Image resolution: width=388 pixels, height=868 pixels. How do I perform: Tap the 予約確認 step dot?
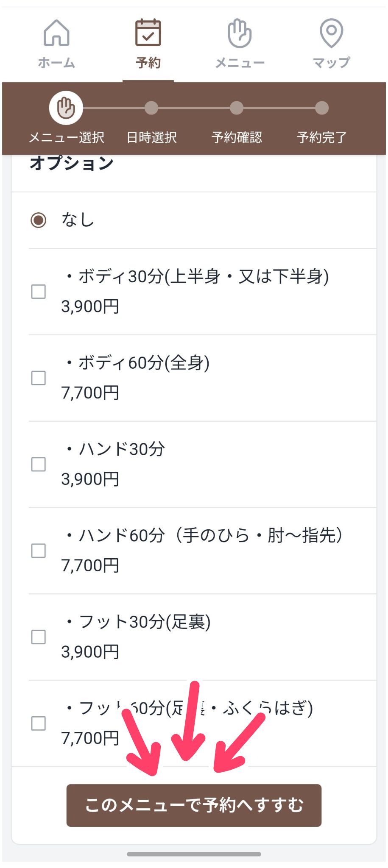(x=237, y=108)
